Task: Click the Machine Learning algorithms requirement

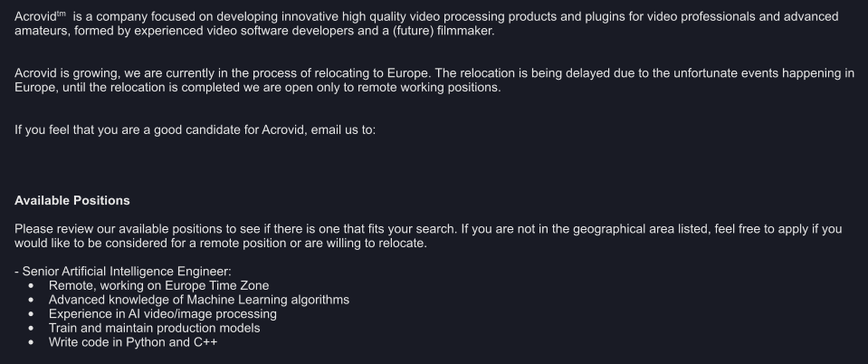Action: click(199, 300)
